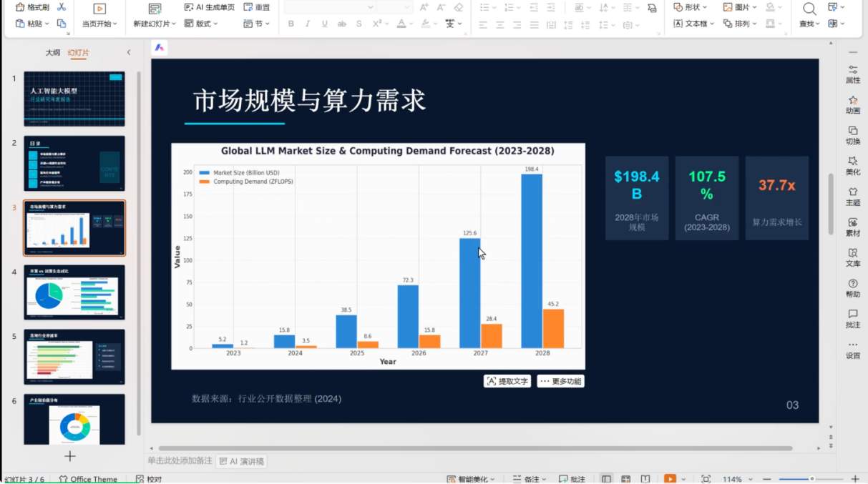Open 智能美化 menu in status bar
868x484 pixels.
click(x=471, y=479)
